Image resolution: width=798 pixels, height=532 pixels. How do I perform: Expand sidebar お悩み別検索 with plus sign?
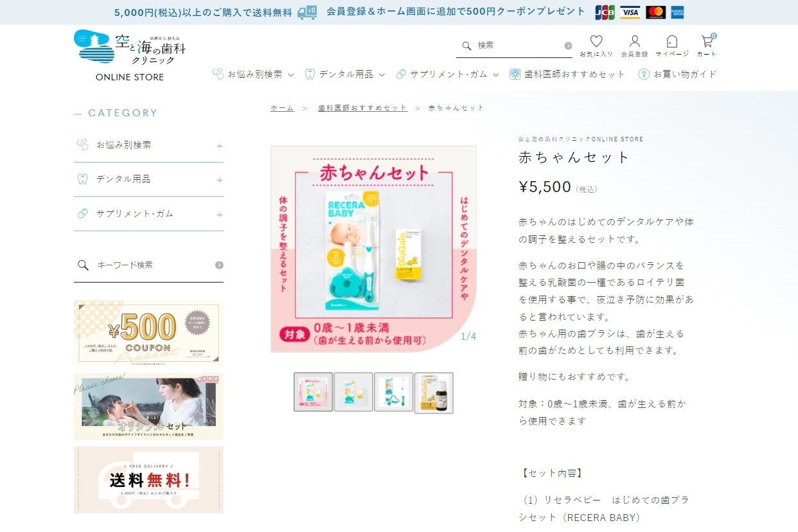coord(220,146)
